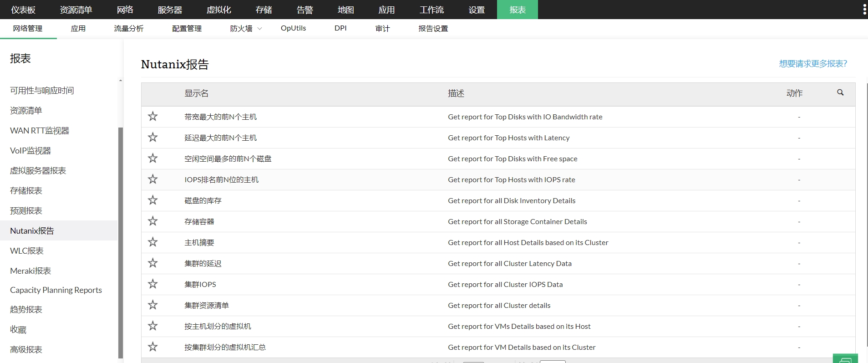Select 预测报表 in the sidebar
The image size is (868, 363).
point(26,210)
